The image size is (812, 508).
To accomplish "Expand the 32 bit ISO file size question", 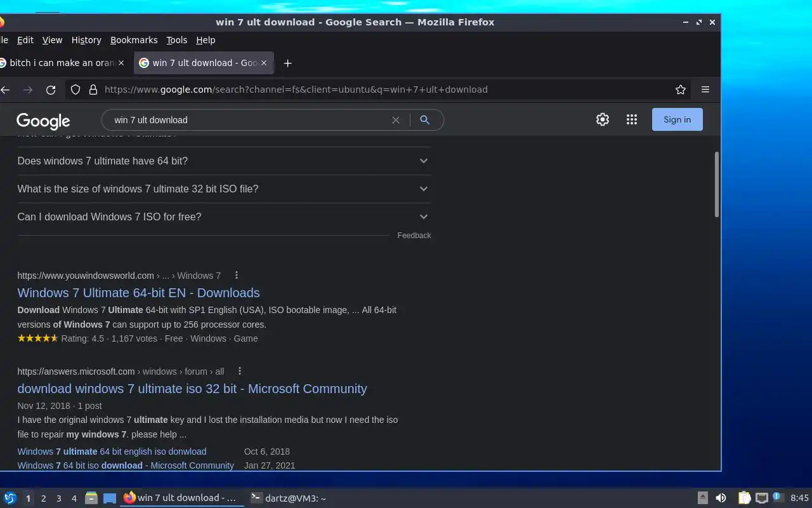I will pyautogui.click(x=224, y=189).
